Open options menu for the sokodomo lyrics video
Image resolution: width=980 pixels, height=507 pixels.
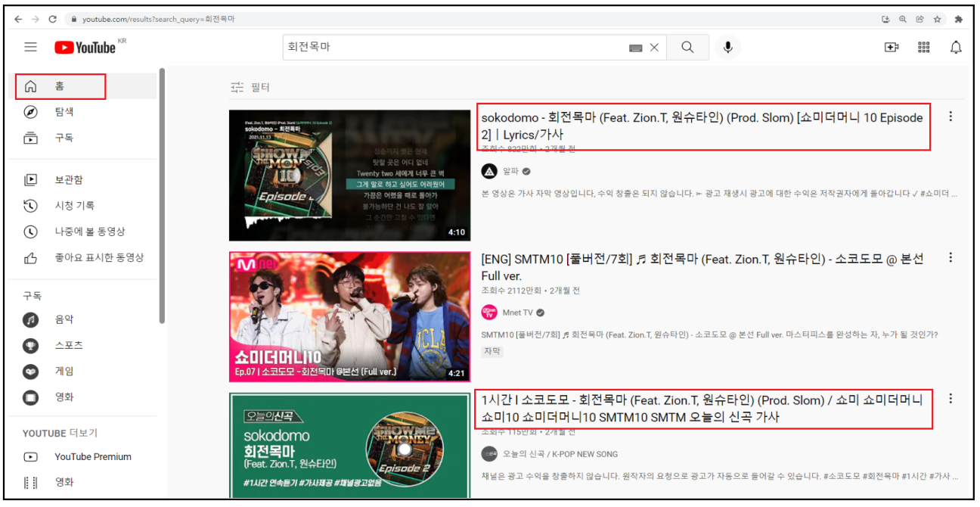950,117
